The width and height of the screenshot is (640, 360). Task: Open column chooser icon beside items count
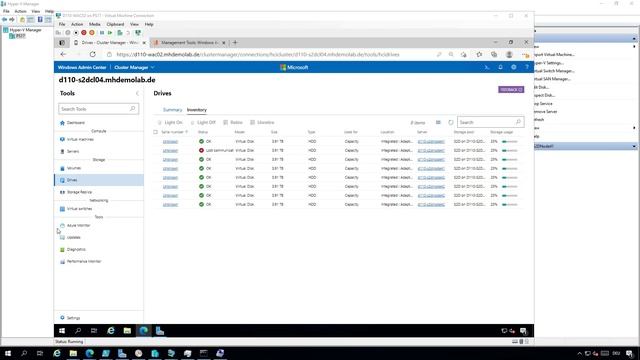coord(438,122)
